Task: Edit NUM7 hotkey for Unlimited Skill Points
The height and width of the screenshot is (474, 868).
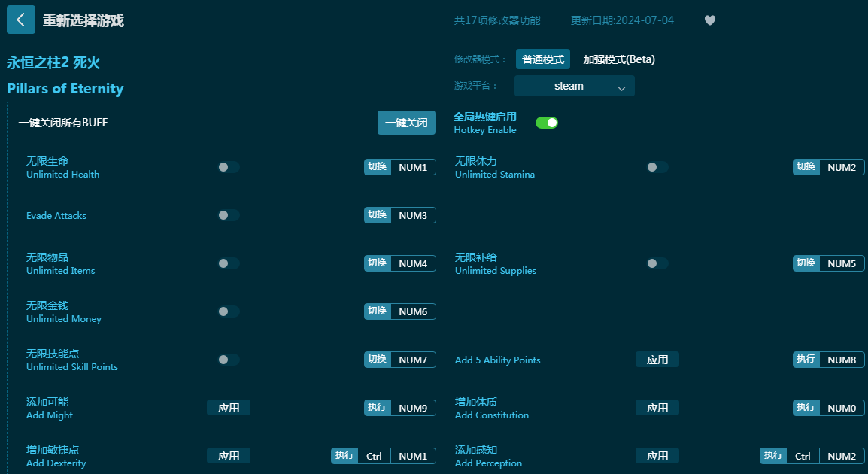Action: pos(413,360)
